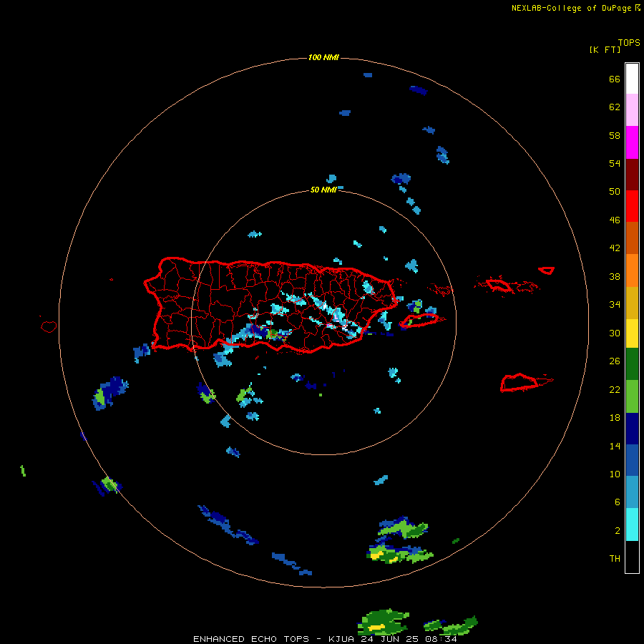This screenshot has height=644, width=644.
Task: Select the light green 18-22 kft swatch
Action: 632,396
